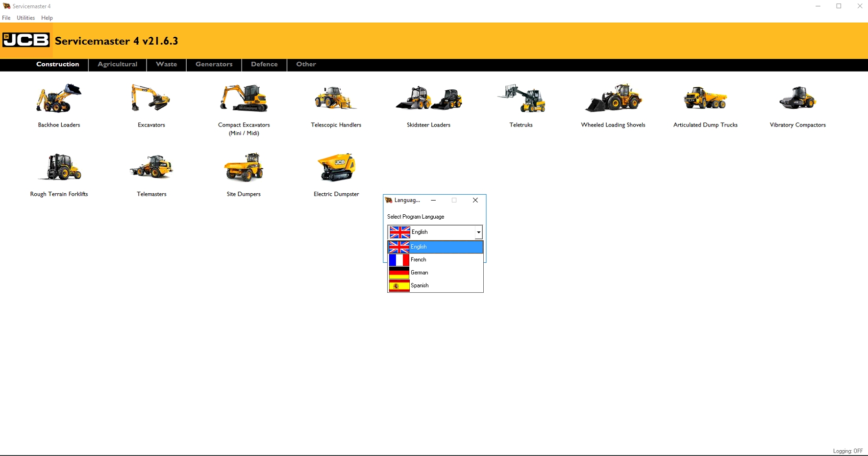Image resolution: width=868 pixels, height=456 pixels.
Task: Switch to the Agricultural tab
Action: click(117, 64)
